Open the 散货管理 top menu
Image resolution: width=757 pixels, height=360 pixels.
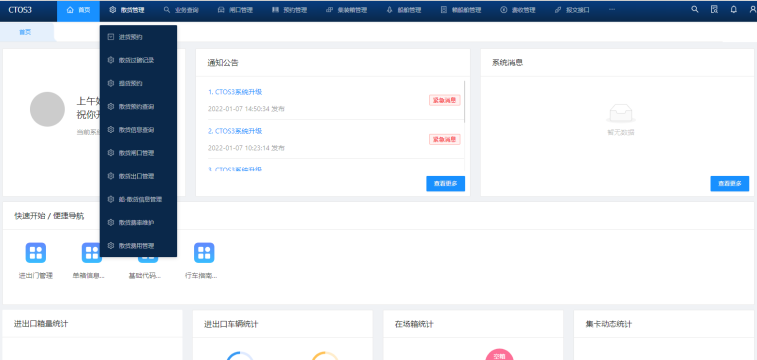[127, 10]
